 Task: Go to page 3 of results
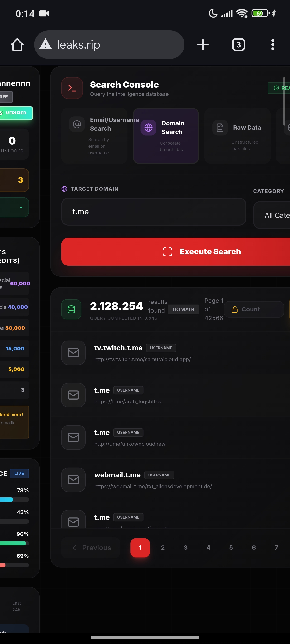[x=186, y=548]
